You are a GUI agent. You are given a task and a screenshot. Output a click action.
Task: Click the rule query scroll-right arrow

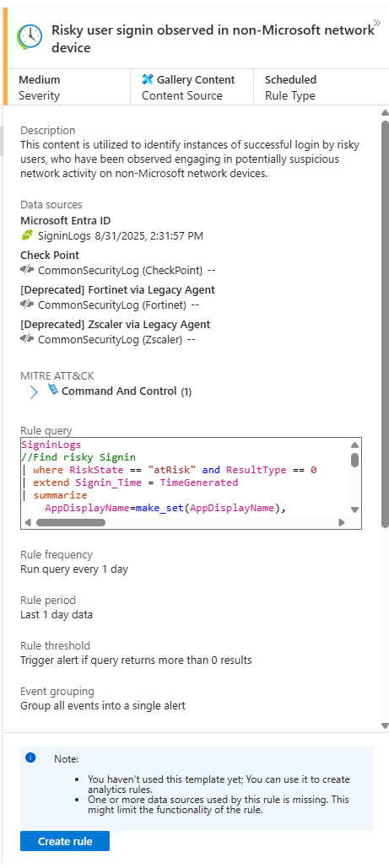coord(342,522)
